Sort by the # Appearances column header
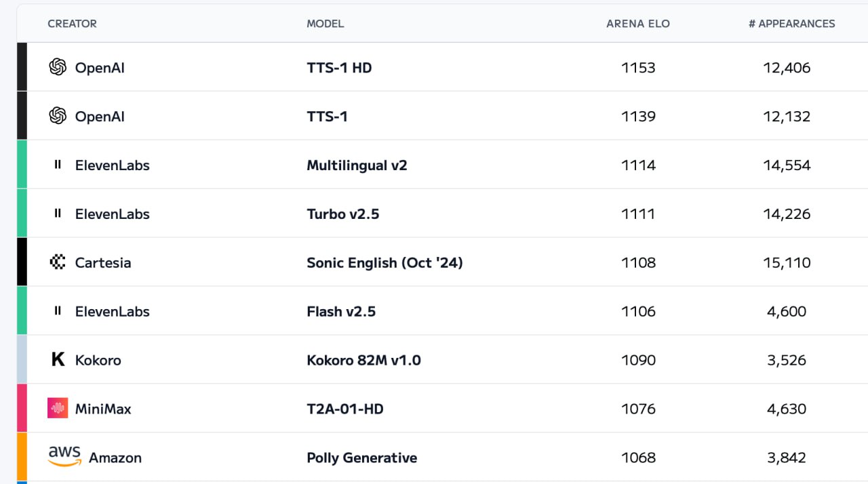The width and height of the screenshot is (868, 484). point(792,24)
